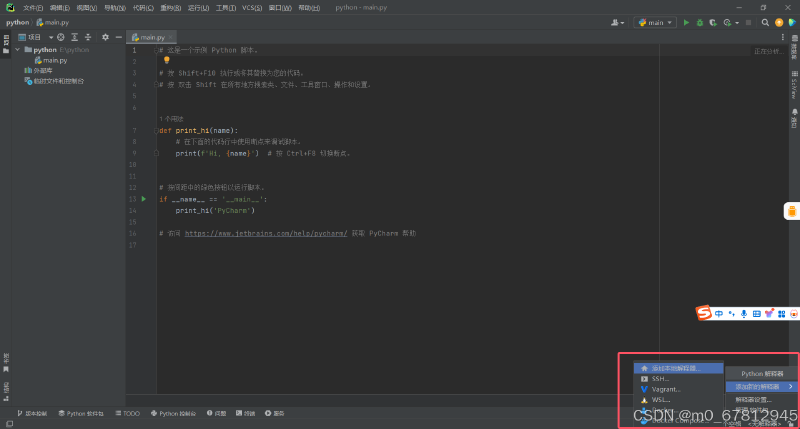The image size is (800, 429).
Task: Click the PyCharm logo in title bar
Action: click(10, 8)
